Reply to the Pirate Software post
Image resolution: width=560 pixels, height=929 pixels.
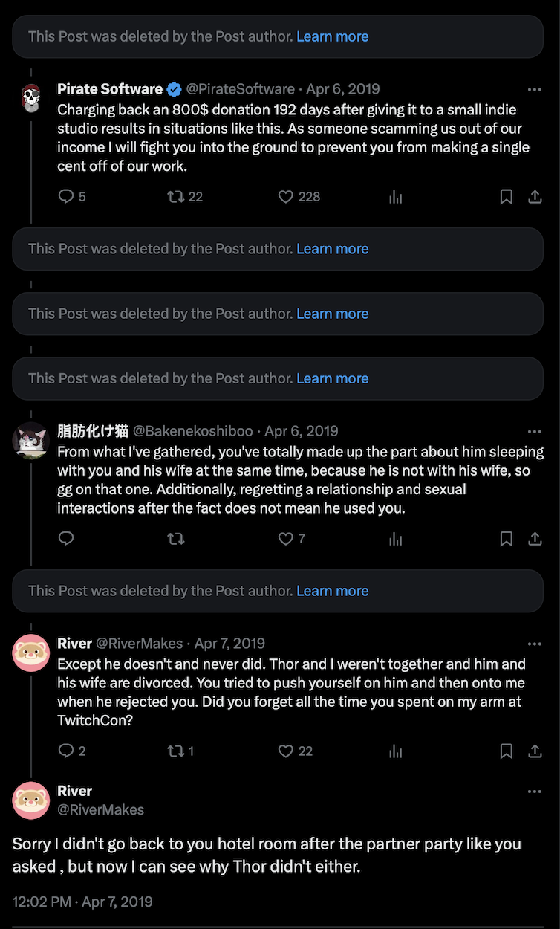pos(66,197)
